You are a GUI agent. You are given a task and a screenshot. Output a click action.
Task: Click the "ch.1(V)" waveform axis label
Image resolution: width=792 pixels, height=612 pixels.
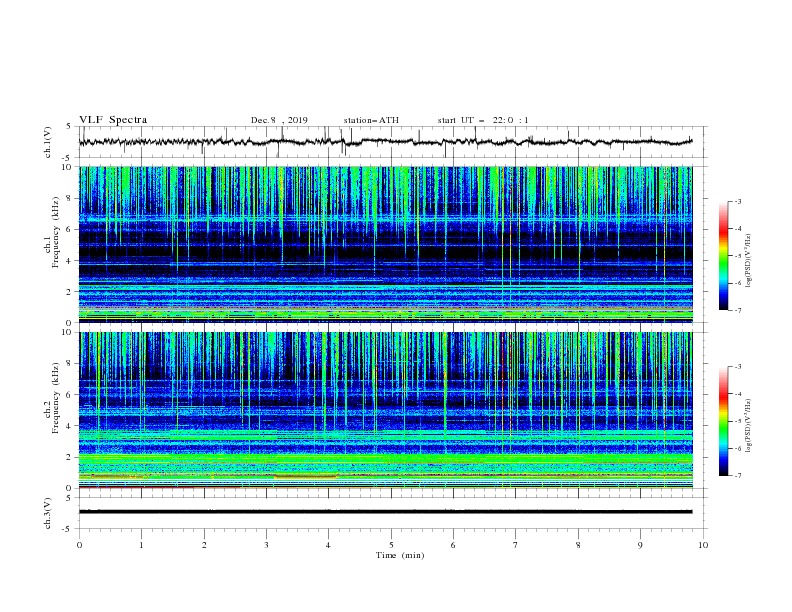pos(48,142)
